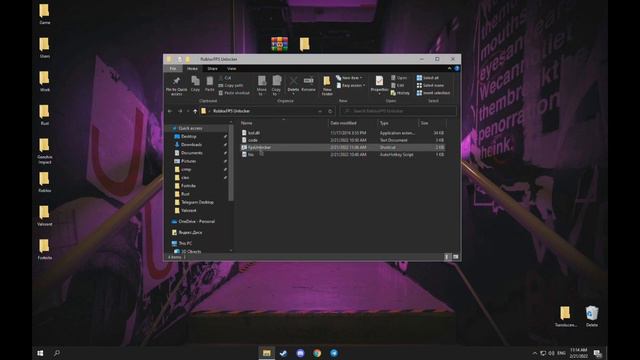Click the Cut command in ribbon

(x=225, y=78)
